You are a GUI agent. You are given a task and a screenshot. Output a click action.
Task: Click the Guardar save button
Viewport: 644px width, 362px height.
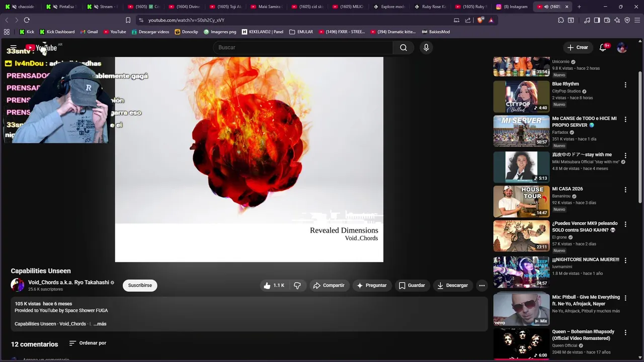pyautogui.click(x=412, y=285)
